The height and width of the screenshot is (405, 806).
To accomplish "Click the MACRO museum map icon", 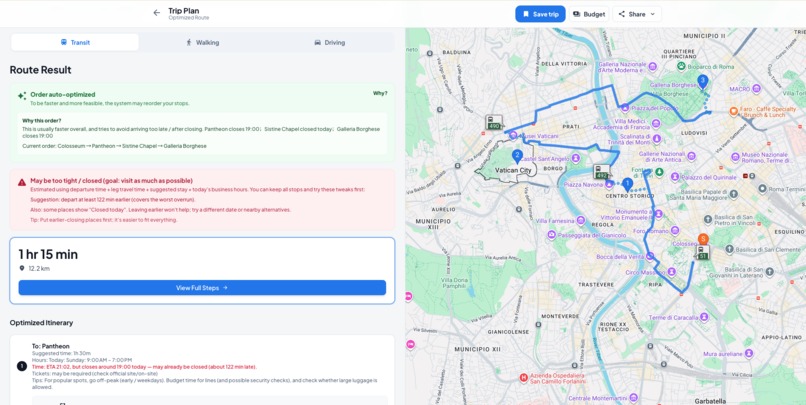I will point(756,89).
